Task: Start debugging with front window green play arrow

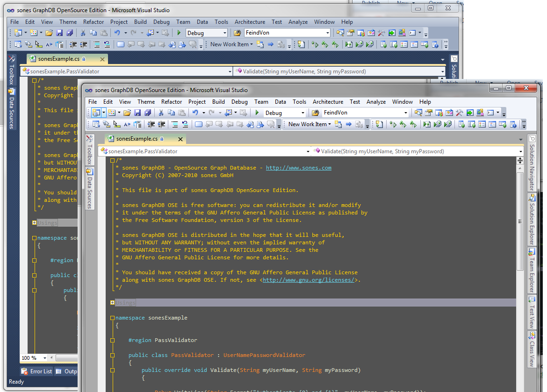Action: click(257, 113)
